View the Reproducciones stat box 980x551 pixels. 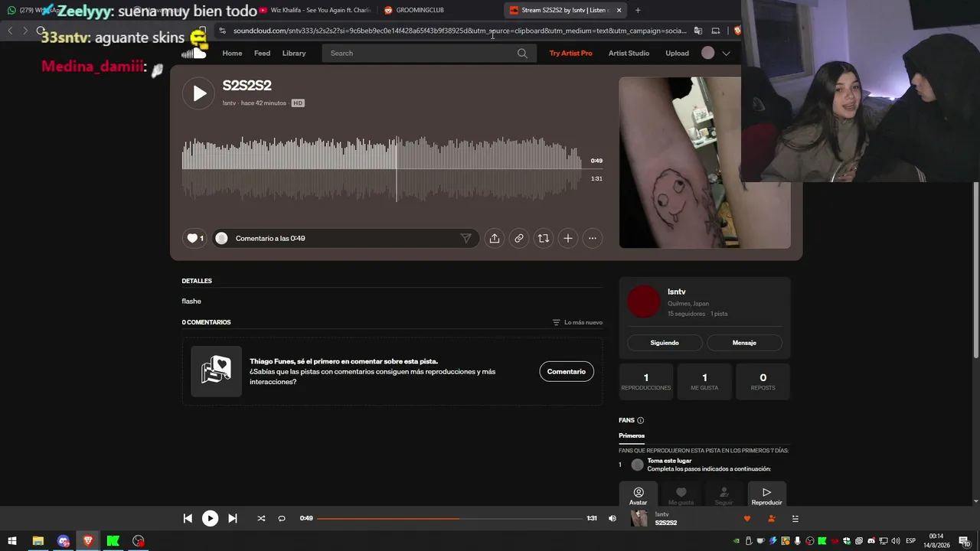[646, 381]
